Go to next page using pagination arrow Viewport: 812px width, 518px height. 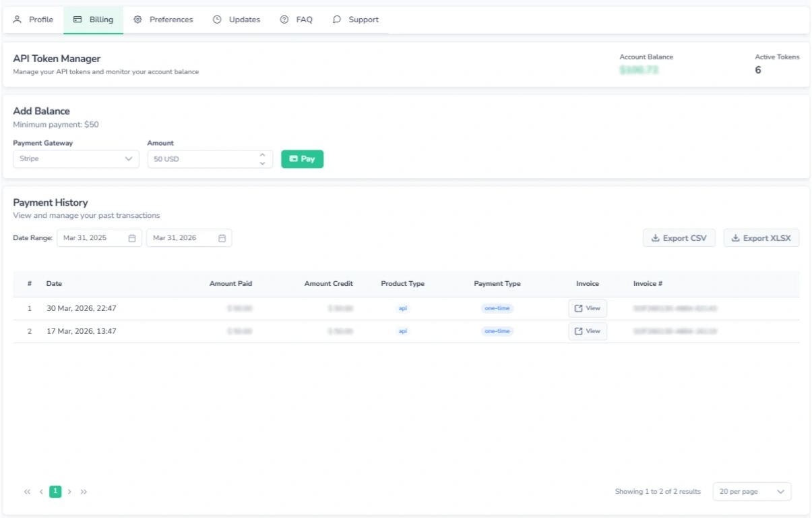coord(70,491)
